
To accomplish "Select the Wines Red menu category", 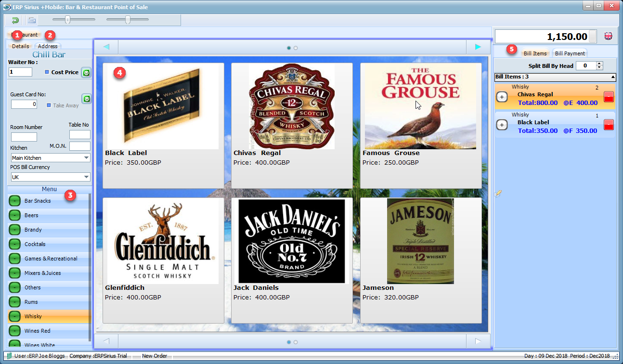I will (x=49, y=331).
